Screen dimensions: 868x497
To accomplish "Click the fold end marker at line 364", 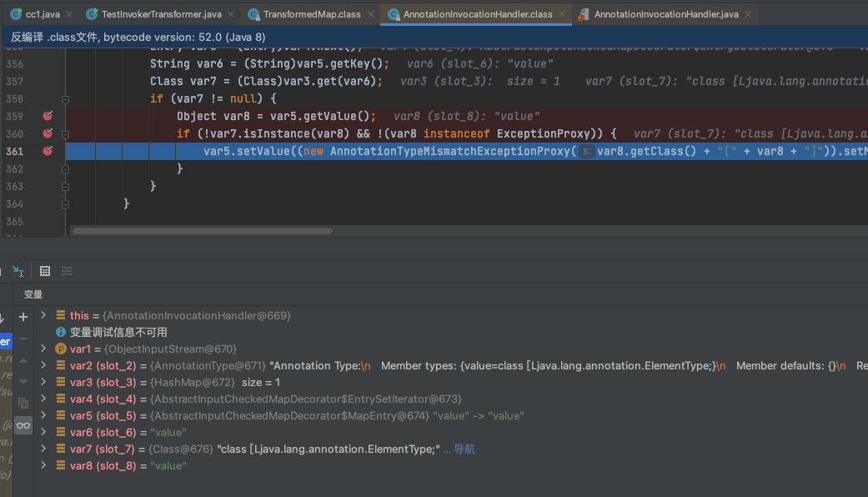I will (65, 204).
